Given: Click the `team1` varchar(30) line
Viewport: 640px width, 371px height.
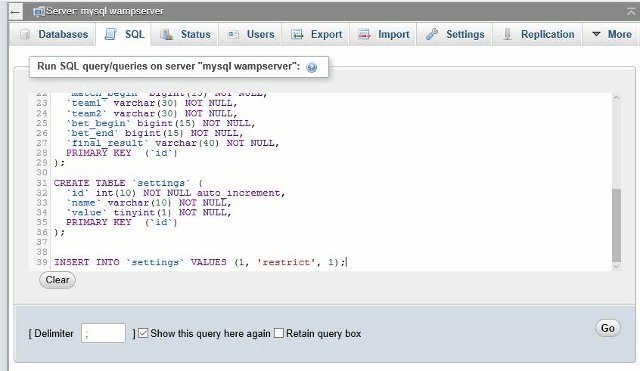Looking at the screenshot, I should [152, 103].
